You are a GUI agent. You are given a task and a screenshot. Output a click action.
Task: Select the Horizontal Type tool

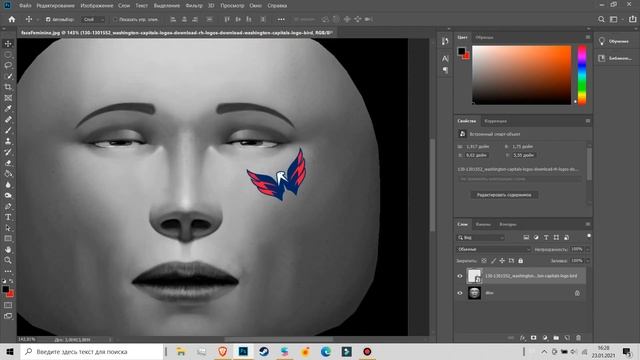8,217
